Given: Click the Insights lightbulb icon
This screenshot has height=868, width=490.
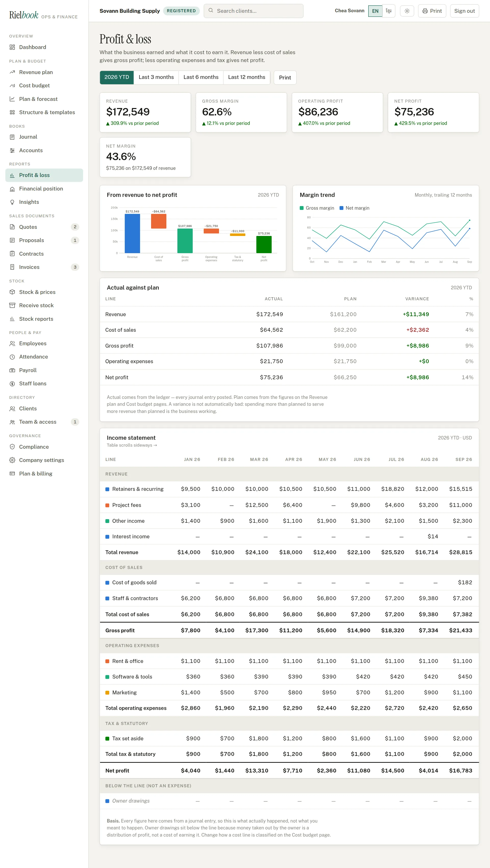Looking at the screenshot, I should [12, 202].
